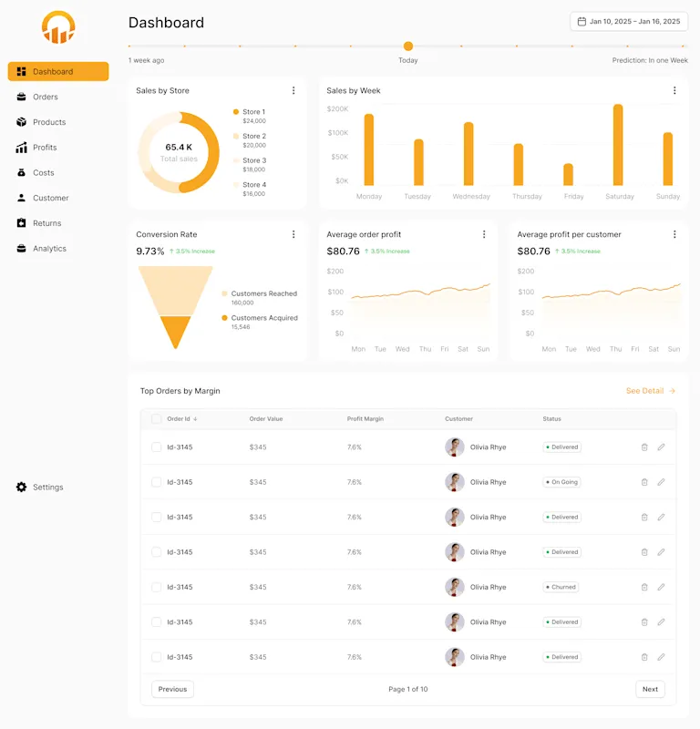Image resolution: width=700 pixels, height=729 pixels.
Task: Toggle the select-all checkbox in table header
Action: 156,419
